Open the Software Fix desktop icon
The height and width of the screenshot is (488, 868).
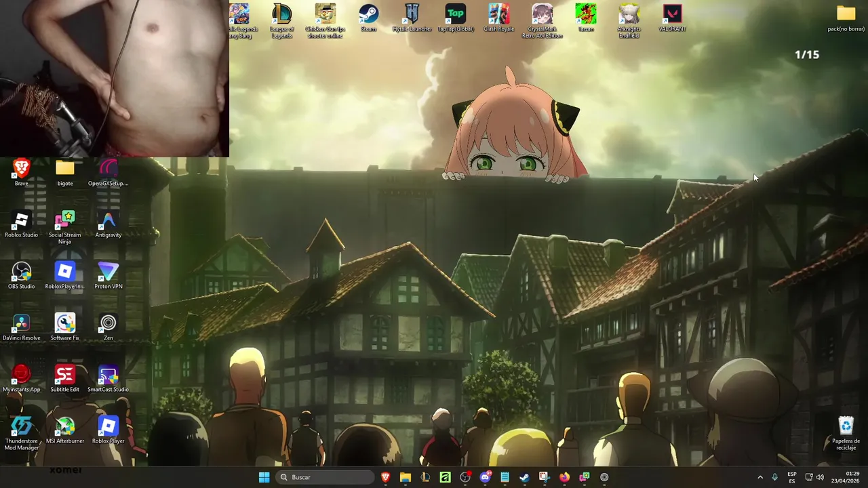tap(64, 327)
